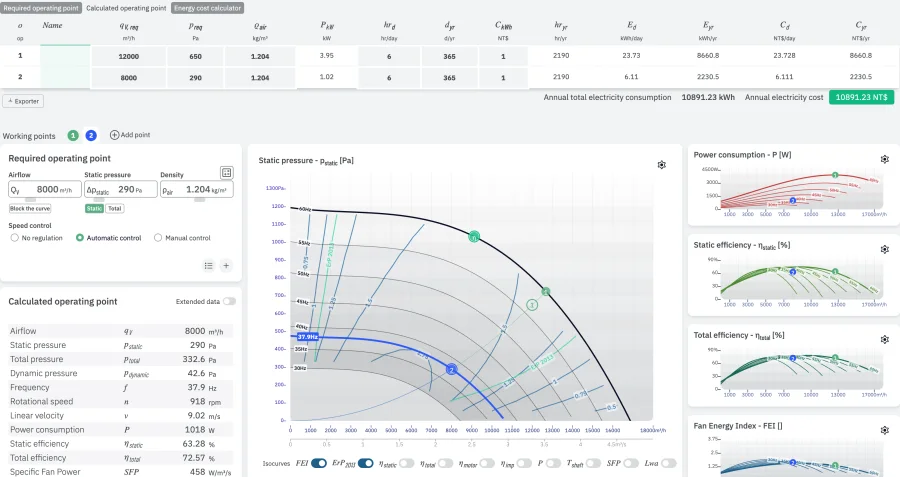
Task: Edit the Airflow input field
Action: click(44, 189)
